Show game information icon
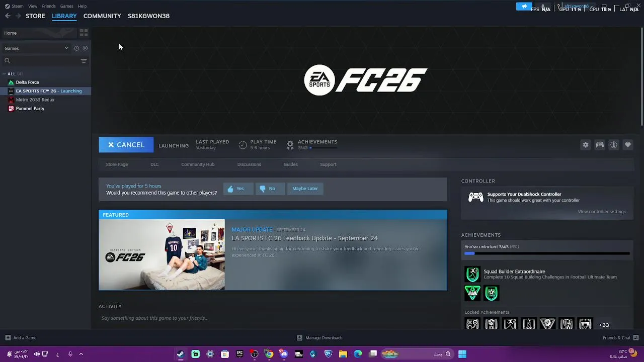 pyautogui.click(x=614, y=145)
